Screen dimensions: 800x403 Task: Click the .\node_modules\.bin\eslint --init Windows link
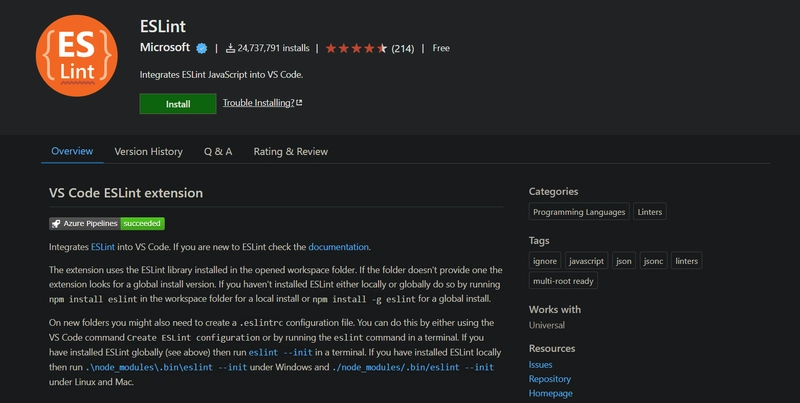coord(166,367)
